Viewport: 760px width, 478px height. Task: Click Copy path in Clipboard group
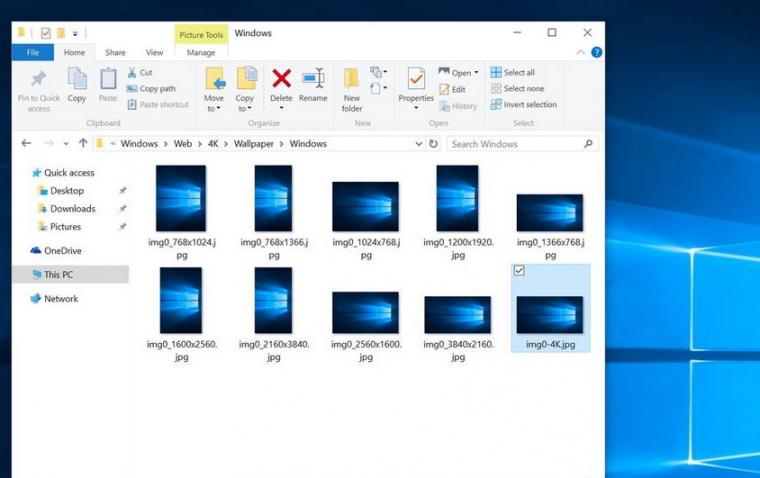[x=151, y=89]
